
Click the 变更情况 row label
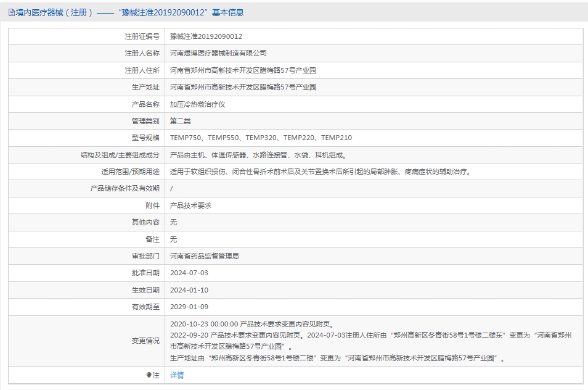[145, 341]
